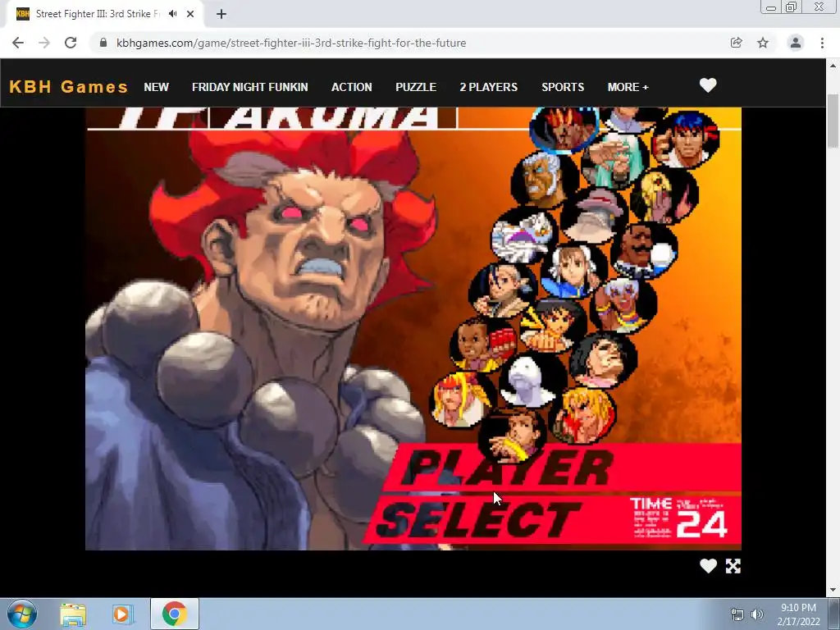Click the scrollbar up arrow
Screen dimensions: 840x630
tap(833, 66)
